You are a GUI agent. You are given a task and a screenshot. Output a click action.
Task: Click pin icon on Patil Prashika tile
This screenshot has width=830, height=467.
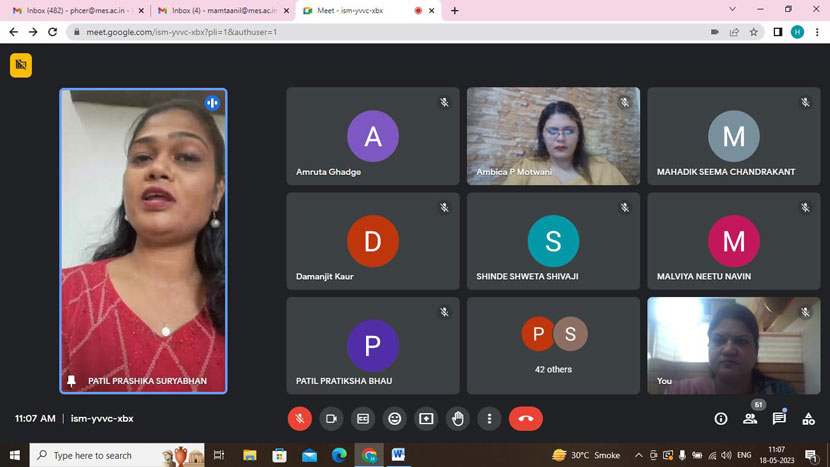[71, 381]
